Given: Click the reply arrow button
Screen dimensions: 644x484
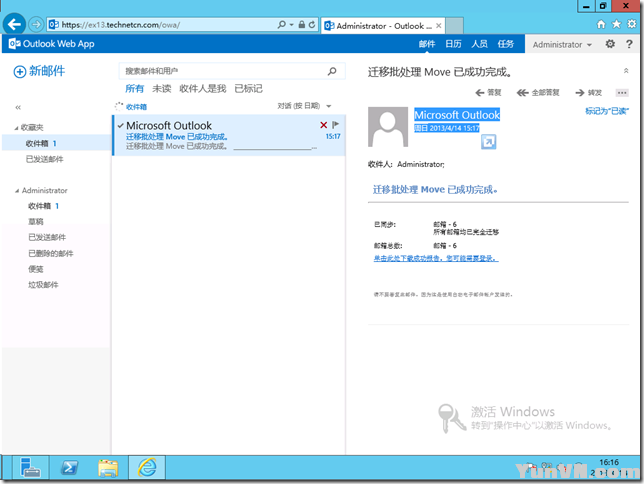Looking at the screenshot, I should 488,93.
